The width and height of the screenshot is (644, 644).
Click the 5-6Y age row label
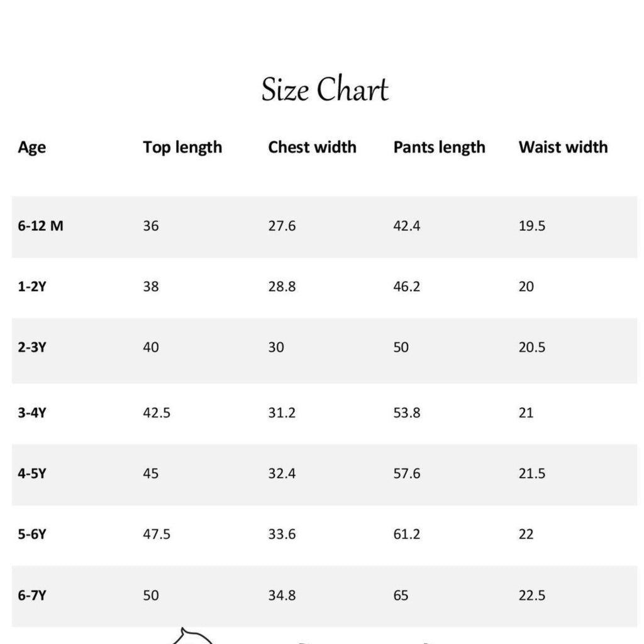31,534
